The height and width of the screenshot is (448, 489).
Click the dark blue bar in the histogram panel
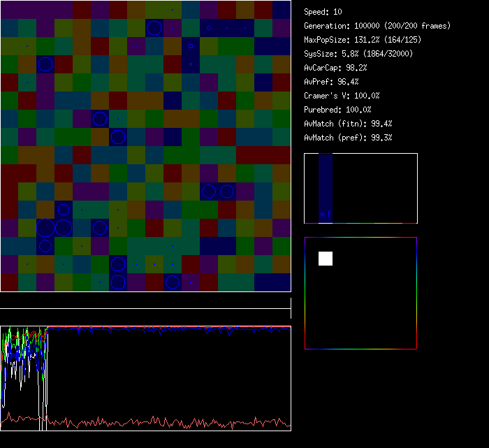[326, 183]
